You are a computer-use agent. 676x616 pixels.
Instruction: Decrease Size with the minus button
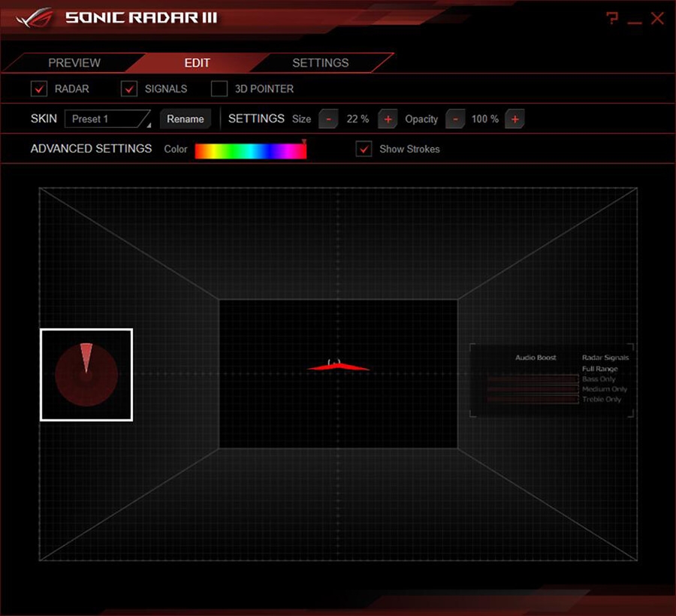click(328, 119)
